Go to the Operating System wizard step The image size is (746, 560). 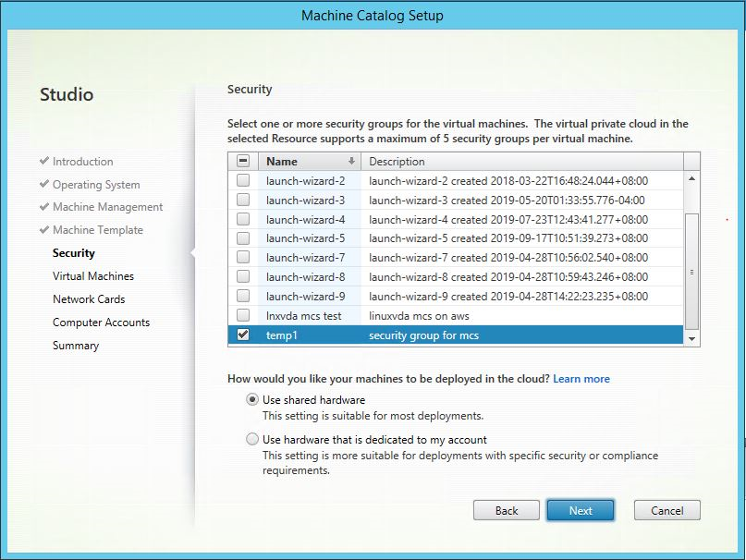click(96, 185)
